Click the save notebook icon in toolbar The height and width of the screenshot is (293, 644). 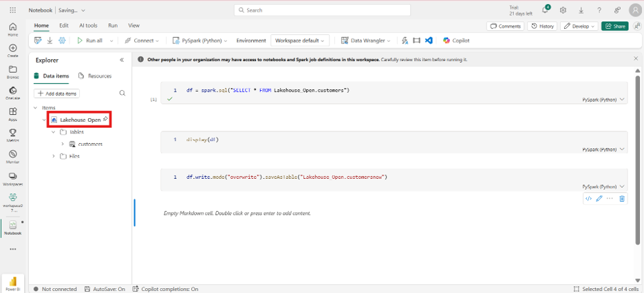(39, 41)
